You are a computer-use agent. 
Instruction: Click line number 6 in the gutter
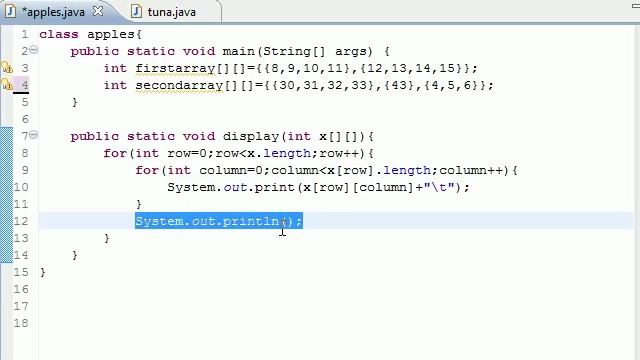[25, 119]
